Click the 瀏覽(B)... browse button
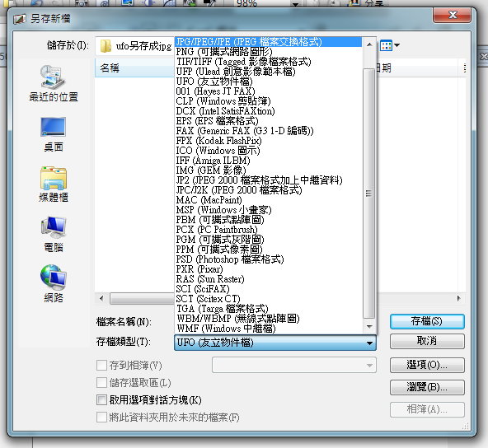Viewport: 488px width, 448px height. coord(427,387)
